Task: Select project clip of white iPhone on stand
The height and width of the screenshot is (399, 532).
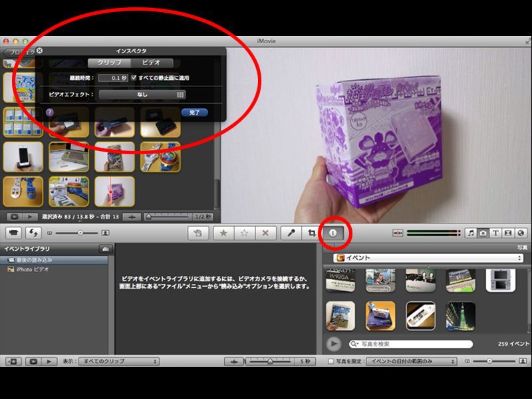Action: pyautogui.click(x=23, y=157)
